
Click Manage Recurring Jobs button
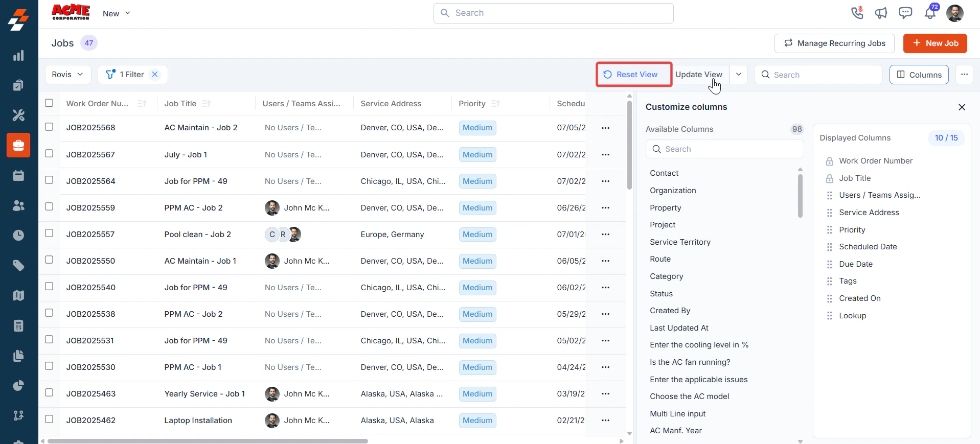[834, 43]
